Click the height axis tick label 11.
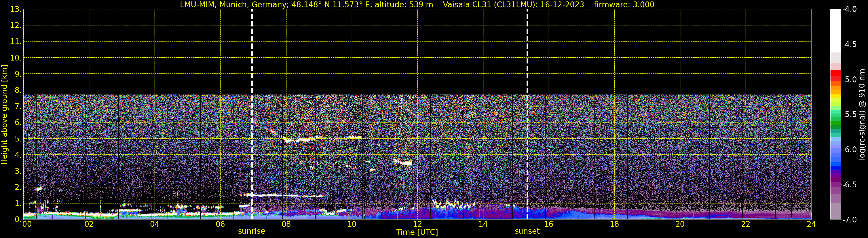This screenshot has width=868, height=238. pyautogui.click(x=16, y=42)
